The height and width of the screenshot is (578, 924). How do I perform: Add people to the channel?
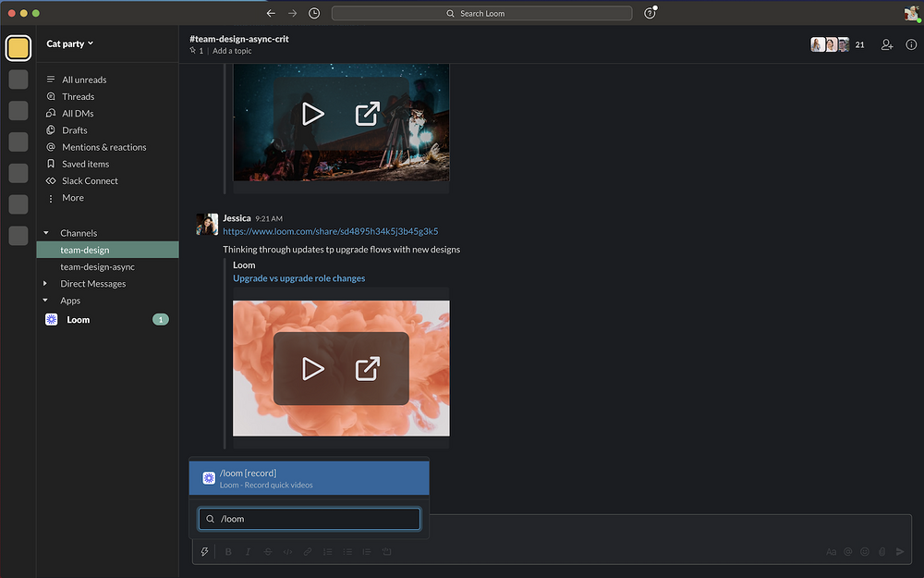tap(887, 44)
